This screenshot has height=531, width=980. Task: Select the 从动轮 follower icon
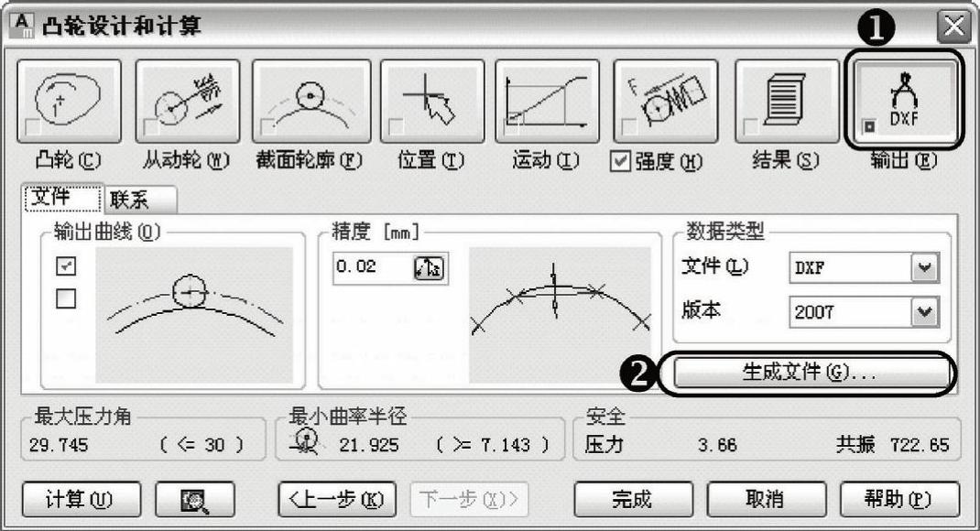(x=187, y=99)
